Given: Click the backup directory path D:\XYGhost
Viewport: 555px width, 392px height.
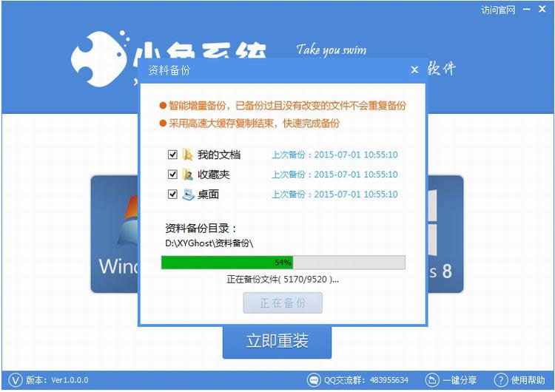Looking at the screenshot, I should point(209,243).
